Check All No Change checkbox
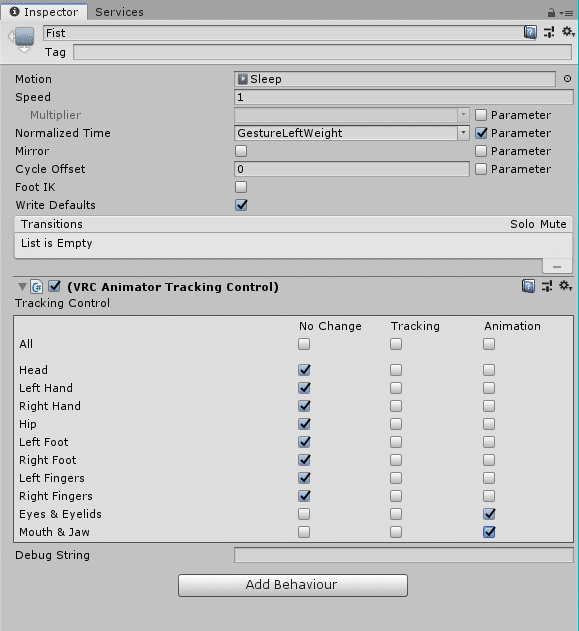The width and height of the screenshot is (579, 631). pos(304,344)
